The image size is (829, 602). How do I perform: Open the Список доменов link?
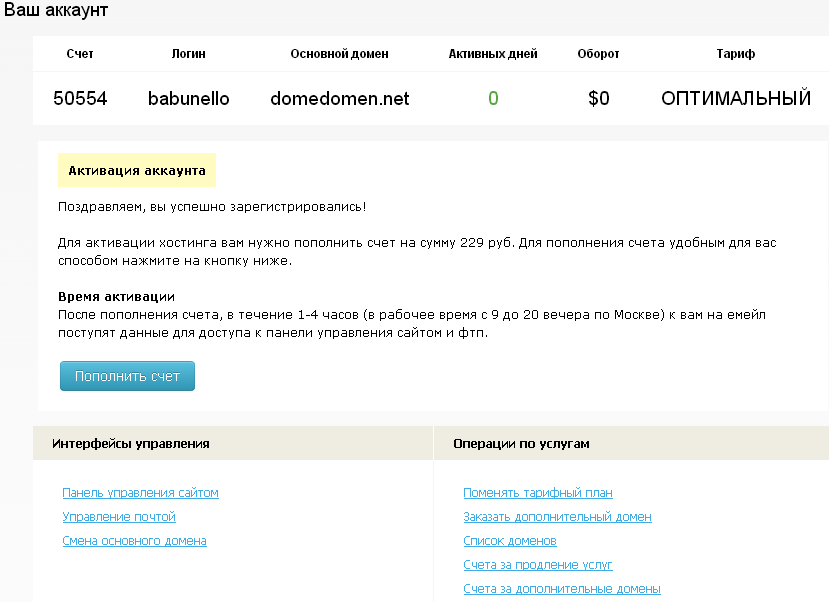coord(510,541)
